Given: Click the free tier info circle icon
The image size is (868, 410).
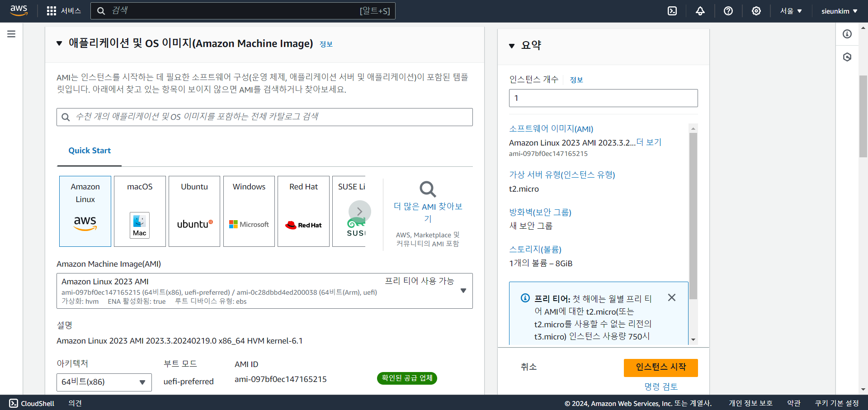Looking at the screenshot, I should [x=525, y=298].
